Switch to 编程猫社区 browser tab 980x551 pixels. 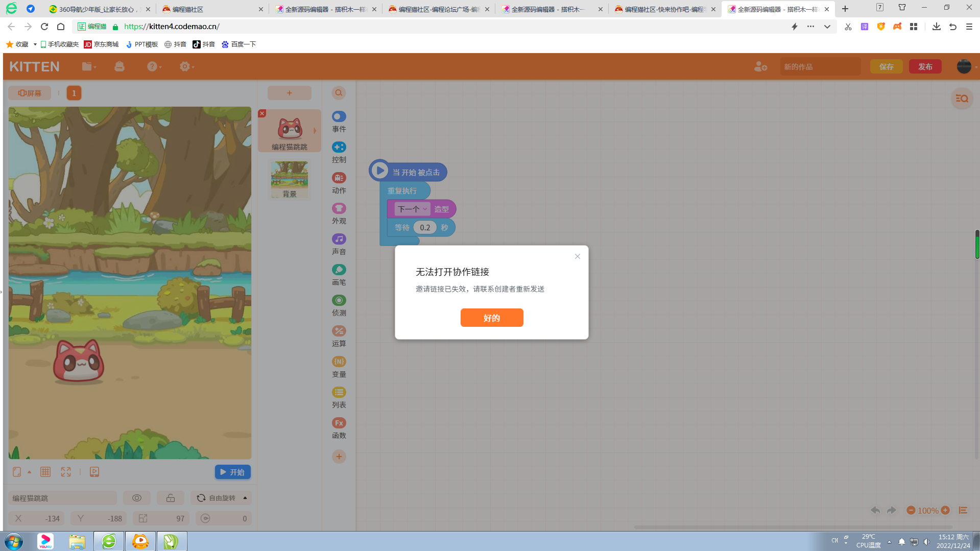click(213, 9)
